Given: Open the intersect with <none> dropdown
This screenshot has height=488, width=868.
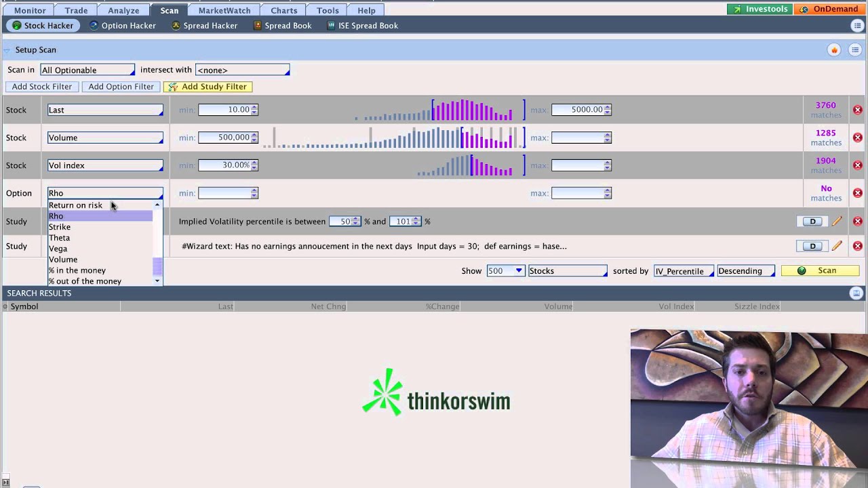Looking at the screenshot, I should (242, 70).
